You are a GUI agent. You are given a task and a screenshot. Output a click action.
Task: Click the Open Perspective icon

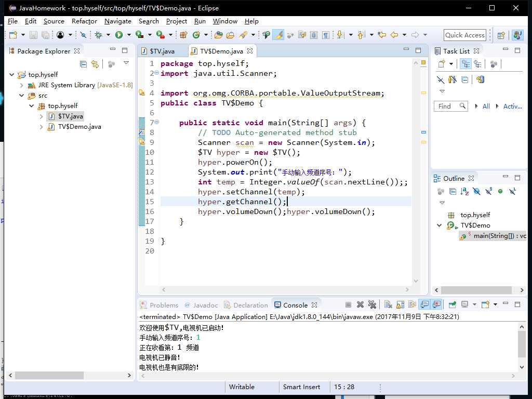(501, 35)
